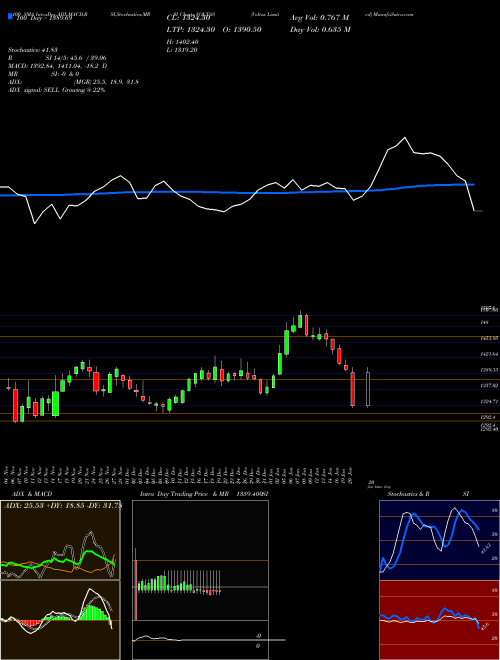The height and width of the screenshot is (660, 500).
Task: Click the L: 1319.20 low value
Action: pyautogui.click(x=182, y=50)
